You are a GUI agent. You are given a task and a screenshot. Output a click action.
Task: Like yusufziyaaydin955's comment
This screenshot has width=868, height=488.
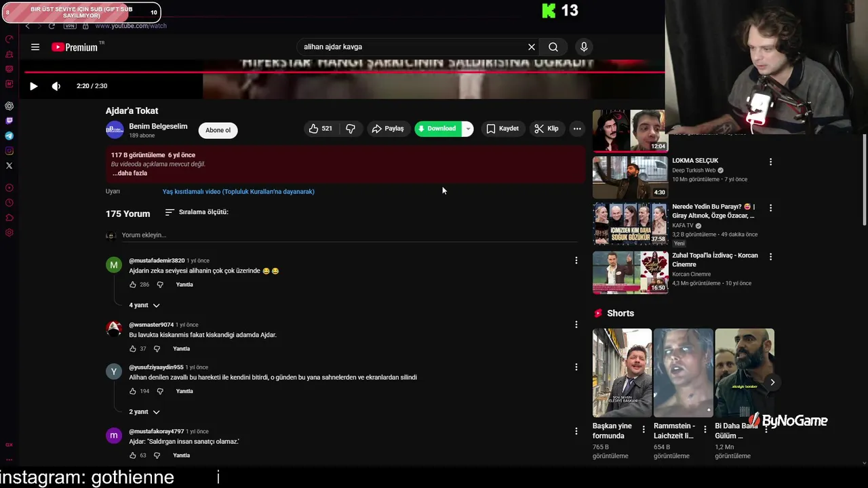point(133,391)
